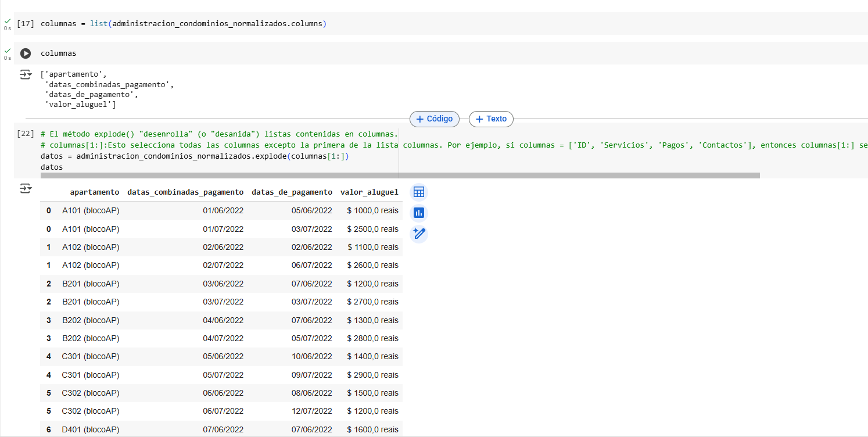Select cell '$ 1000,0 reais'
The image size is (868, 437).
372,210
